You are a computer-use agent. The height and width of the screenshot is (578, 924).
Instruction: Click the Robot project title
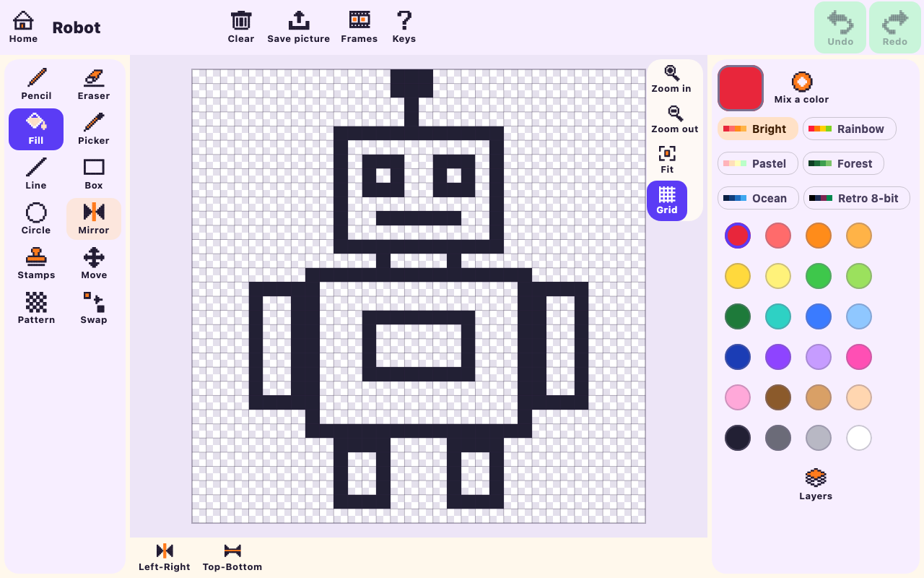pos(77,27)
